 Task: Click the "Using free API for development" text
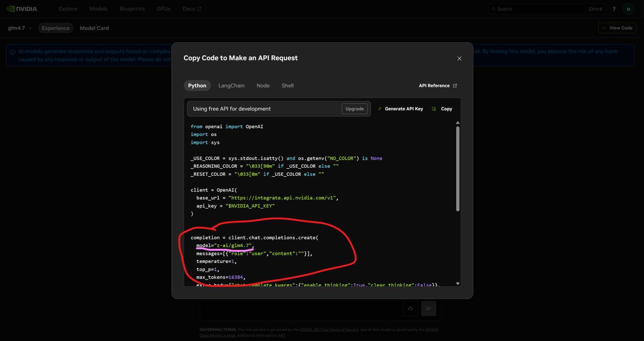click(x=232, y=109)
